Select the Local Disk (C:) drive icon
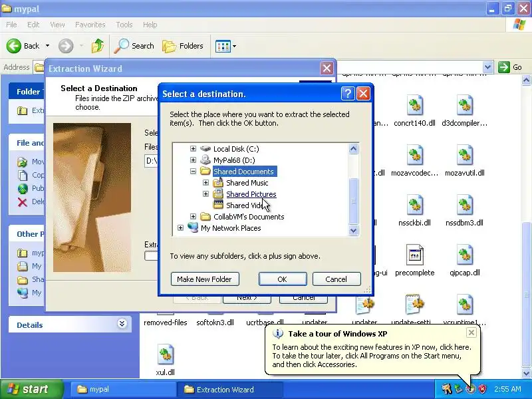Screen dimensions: 532x399 point(205,148)
